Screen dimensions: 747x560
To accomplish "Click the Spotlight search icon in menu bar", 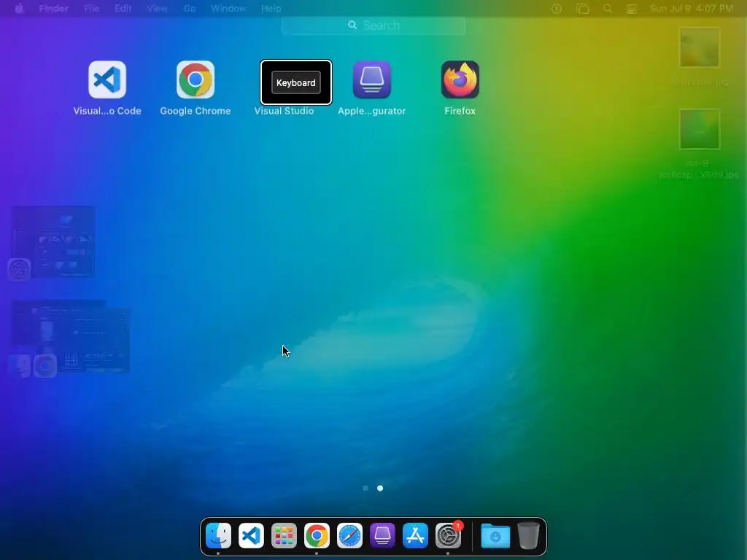I will click(608, 9).
